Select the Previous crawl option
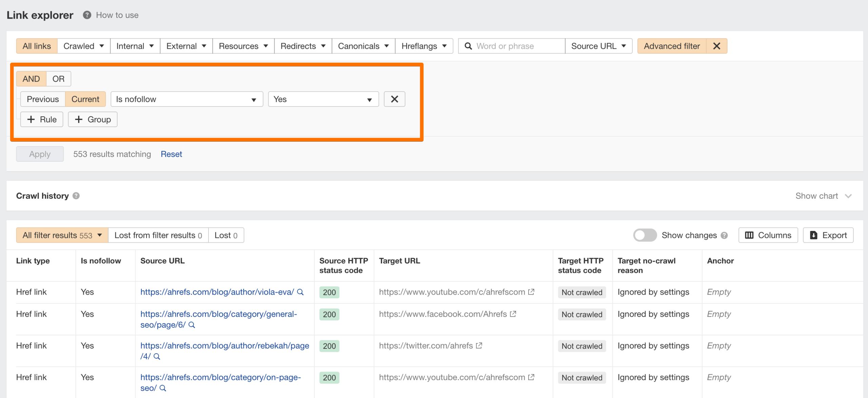This screenshot has height=398, width=868. 43,99
